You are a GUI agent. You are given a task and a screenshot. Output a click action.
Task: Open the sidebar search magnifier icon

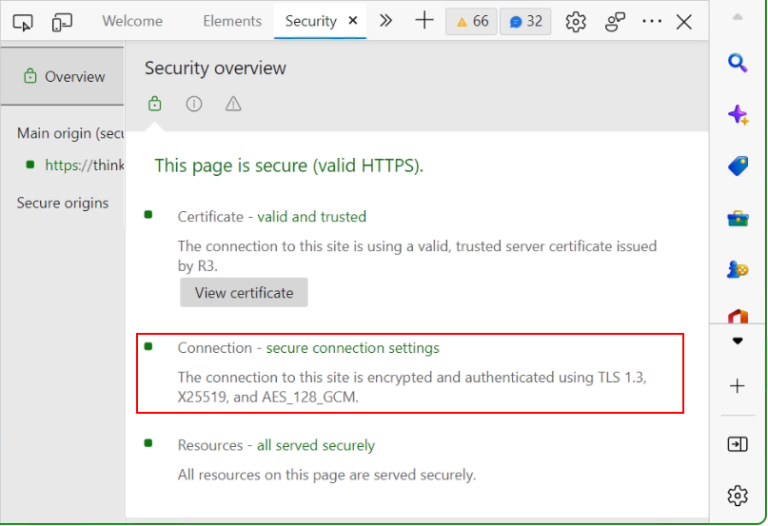737,63
